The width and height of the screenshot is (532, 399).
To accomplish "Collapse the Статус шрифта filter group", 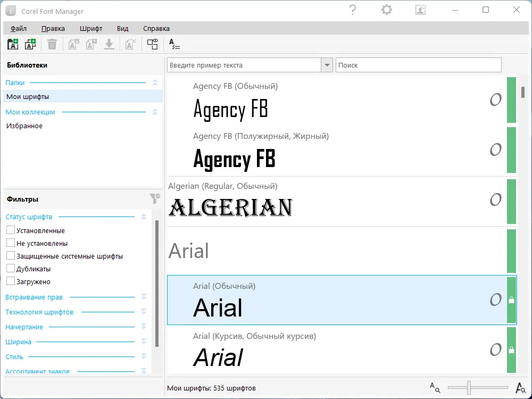I will click(x=144, y=217).
